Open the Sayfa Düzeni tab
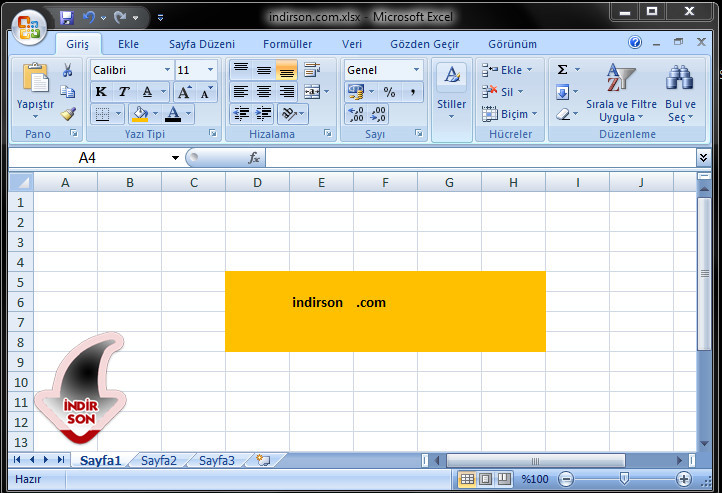The width and height of the screenshot is (722, 493). (202, 44)
